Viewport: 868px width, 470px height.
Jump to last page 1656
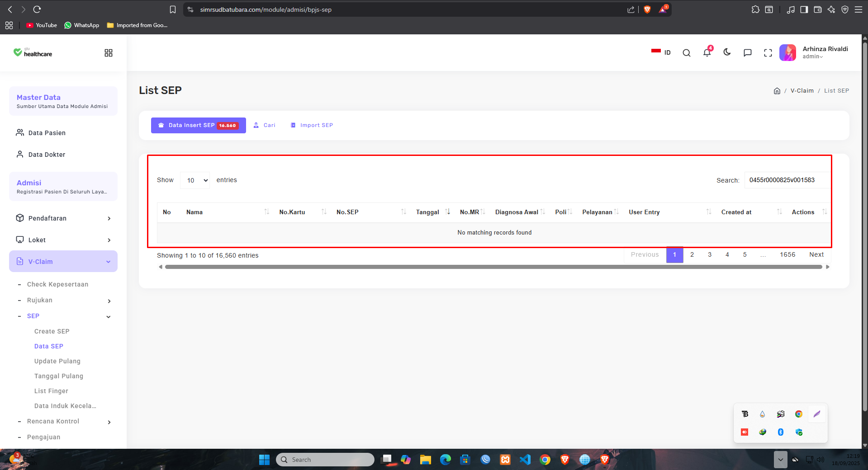click(x=787, y=254)
